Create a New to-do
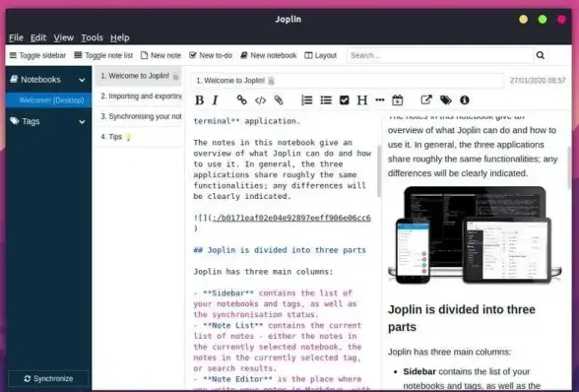The width and height of the screenshot is (579, 392). click(211, 55)
